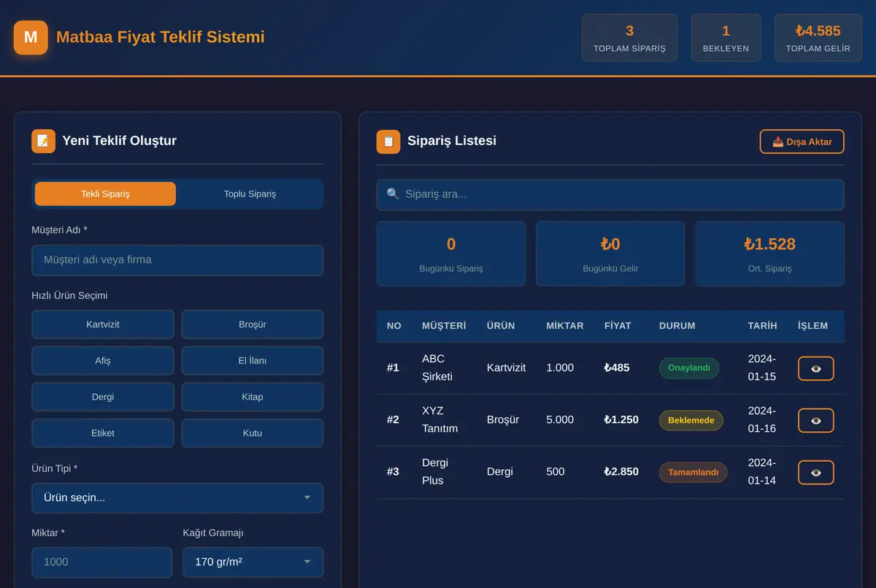
Task: Pick Kitap quick product
Action: click(253, 397)
